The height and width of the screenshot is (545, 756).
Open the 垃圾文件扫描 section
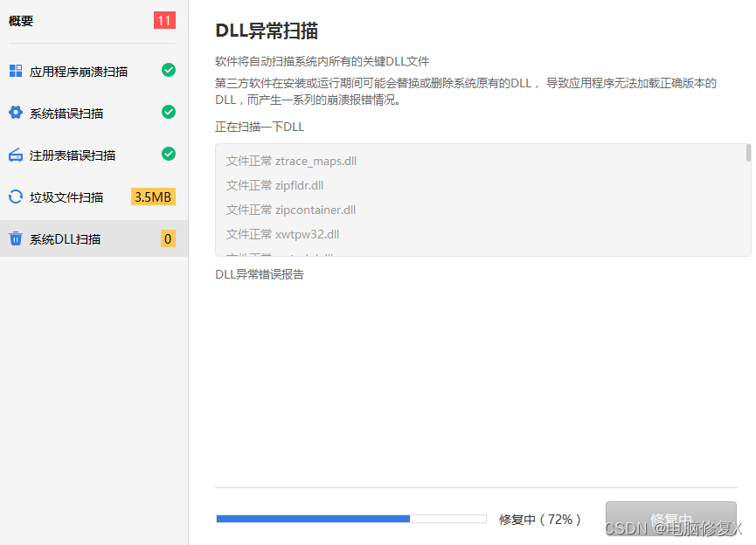click(x=94, y=197)
